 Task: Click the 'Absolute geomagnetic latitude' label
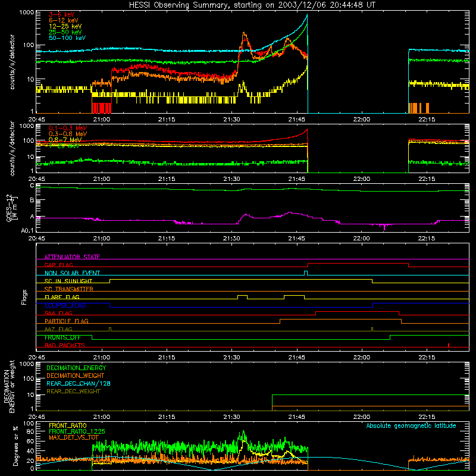coord(411,425)
